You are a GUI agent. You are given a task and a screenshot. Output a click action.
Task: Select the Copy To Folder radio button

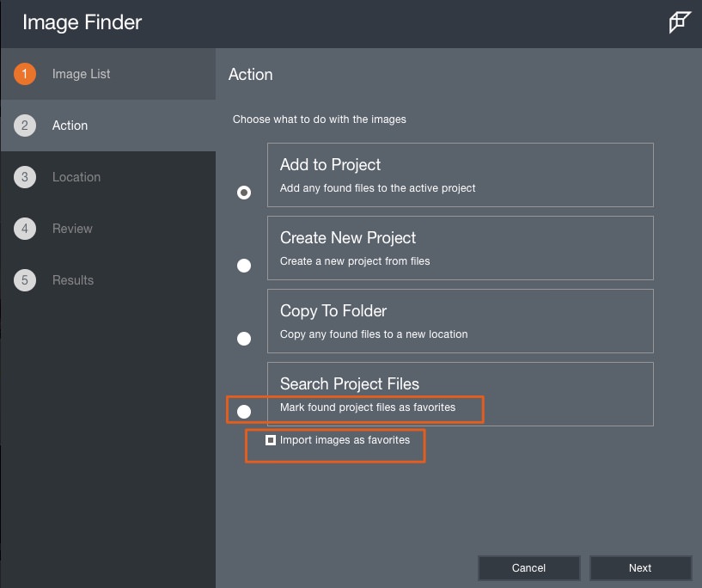244,339
